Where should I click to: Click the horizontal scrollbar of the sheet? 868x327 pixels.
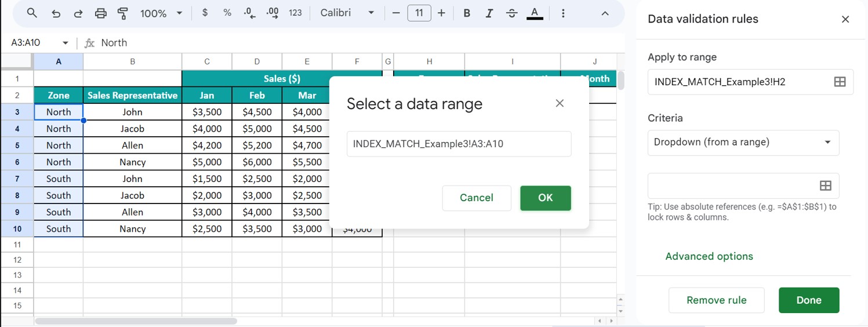point(136,321)
